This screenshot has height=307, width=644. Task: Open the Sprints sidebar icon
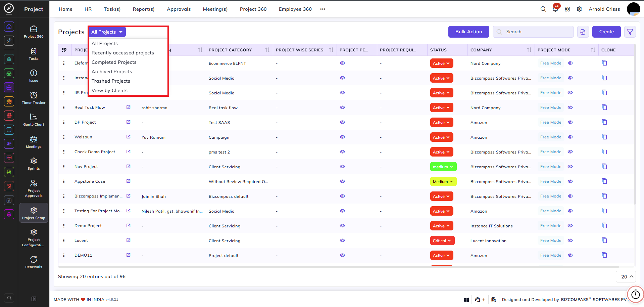click(34, 164)
